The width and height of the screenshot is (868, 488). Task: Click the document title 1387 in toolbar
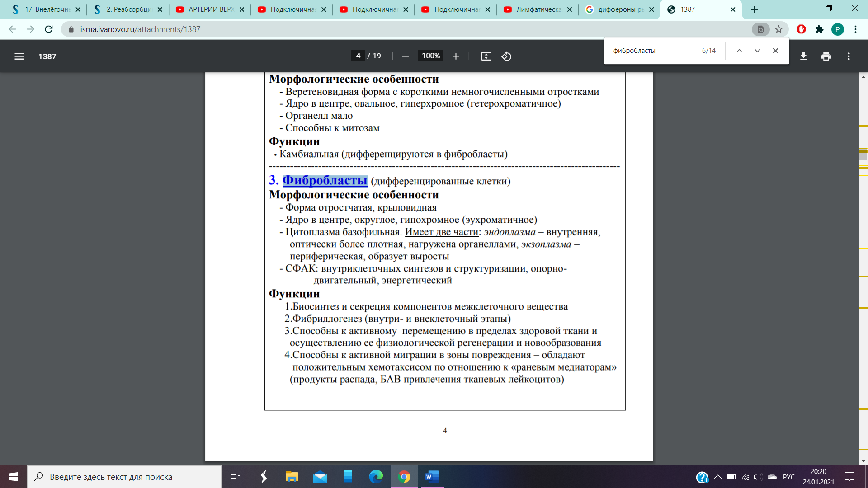(x=47, y=56)
